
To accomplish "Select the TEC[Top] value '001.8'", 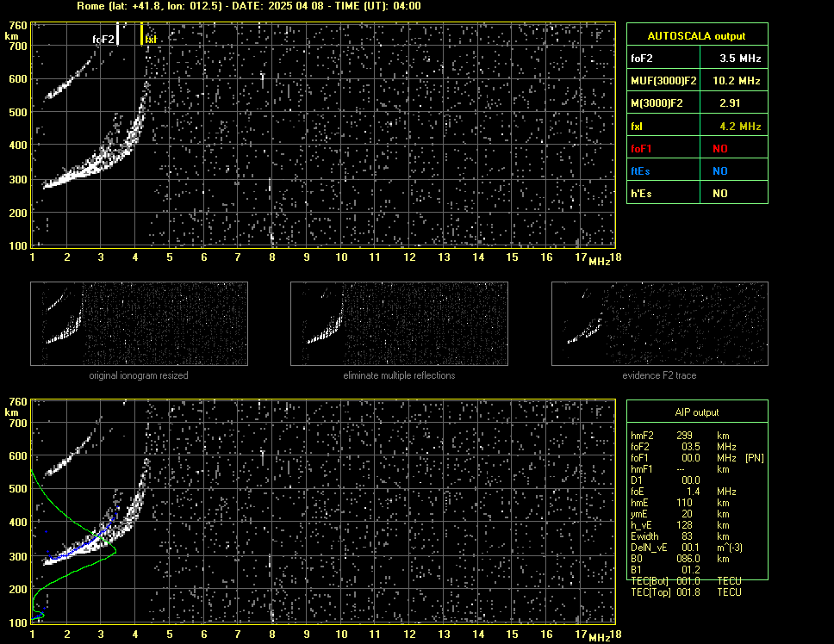I will pyautogui.click(x=688, y=592).
